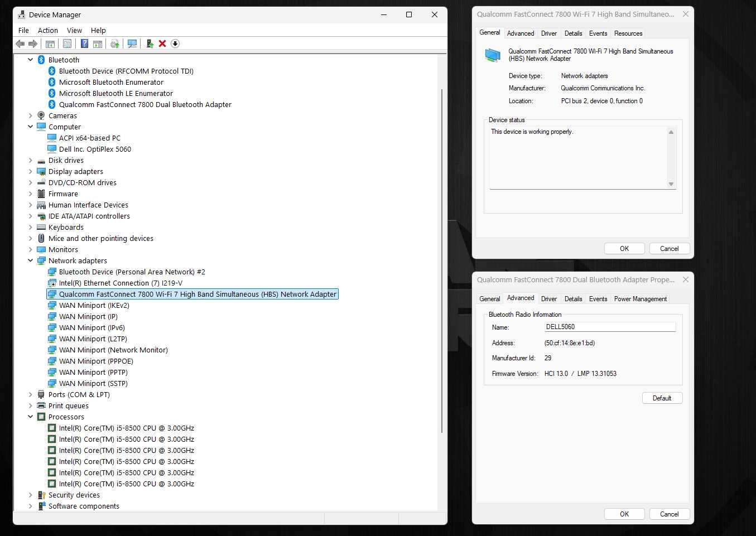Click the Enable device green arrow icon
The height and width of the screenshot is (536, 756).
(150, 44)
